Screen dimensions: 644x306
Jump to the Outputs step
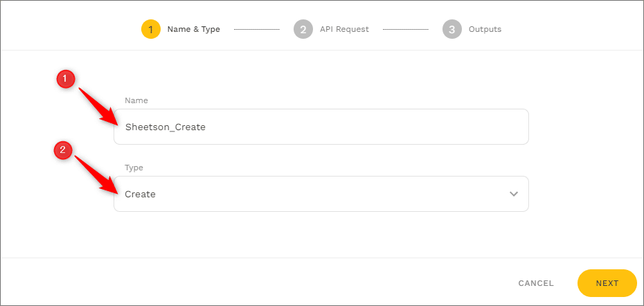coord(485,30)
